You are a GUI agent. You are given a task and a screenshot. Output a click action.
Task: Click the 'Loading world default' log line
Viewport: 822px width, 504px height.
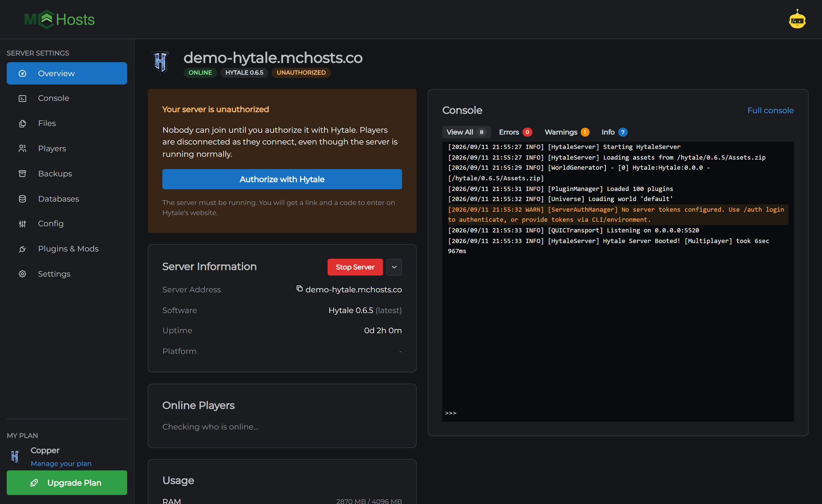pyautogui.click(x=561, y=199)
